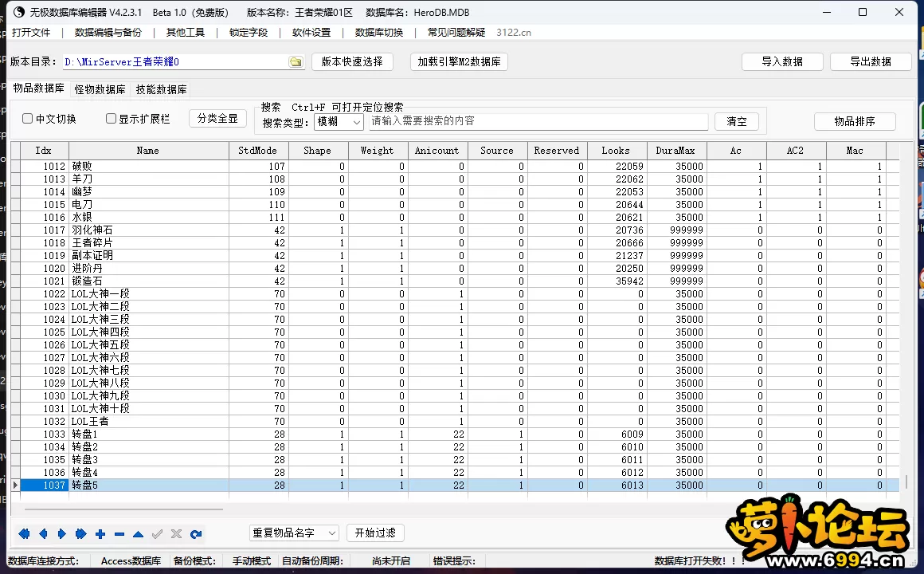Select the 锻造石 name cell

click(x=148, y=281)
